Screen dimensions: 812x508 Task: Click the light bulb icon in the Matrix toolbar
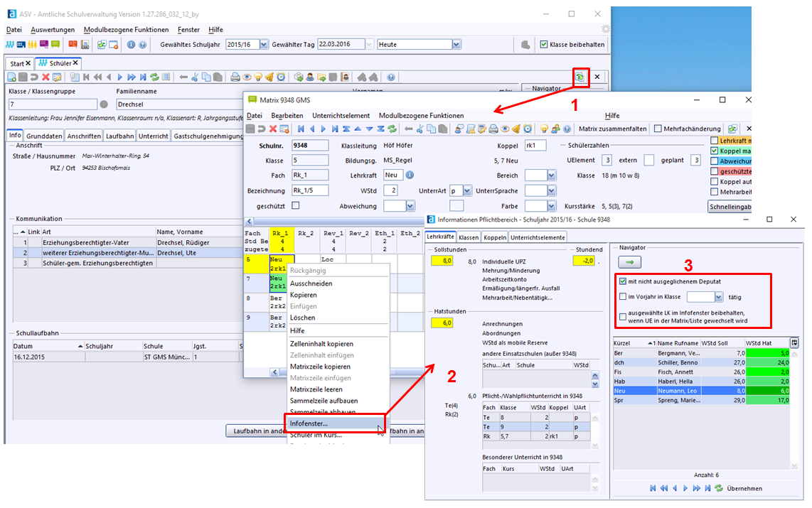(x=544, y=129)
